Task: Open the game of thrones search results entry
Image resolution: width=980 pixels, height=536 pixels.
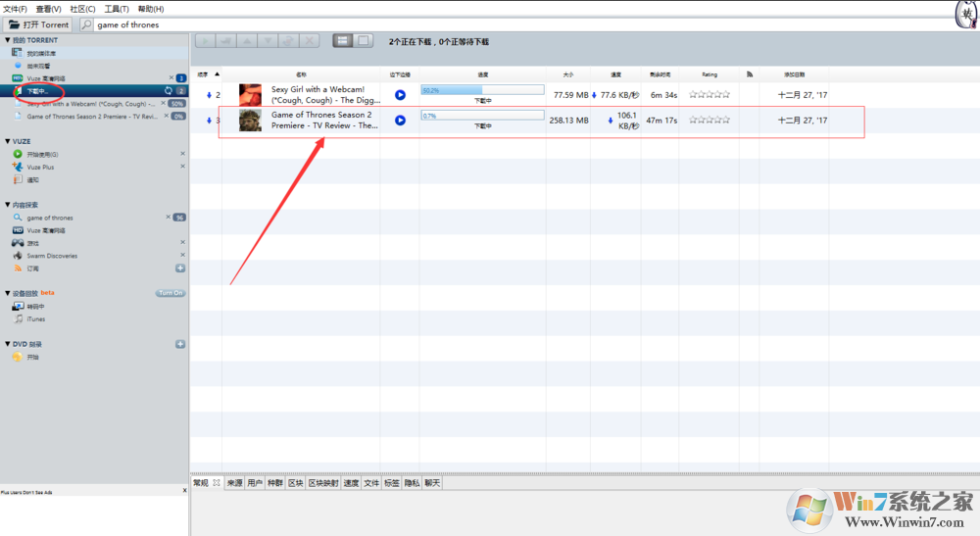Action: click(49, 218)
